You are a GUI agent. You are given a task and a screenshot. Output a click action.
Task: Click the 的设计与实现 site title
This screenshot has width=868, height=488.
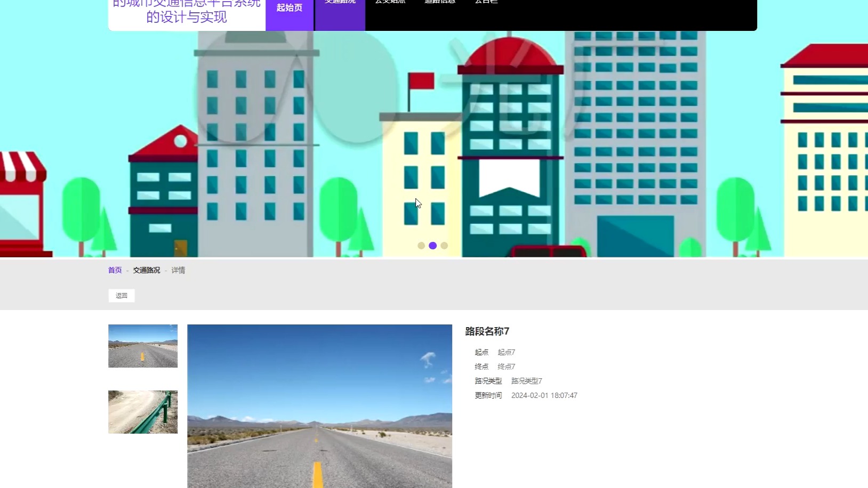point(187,17)
